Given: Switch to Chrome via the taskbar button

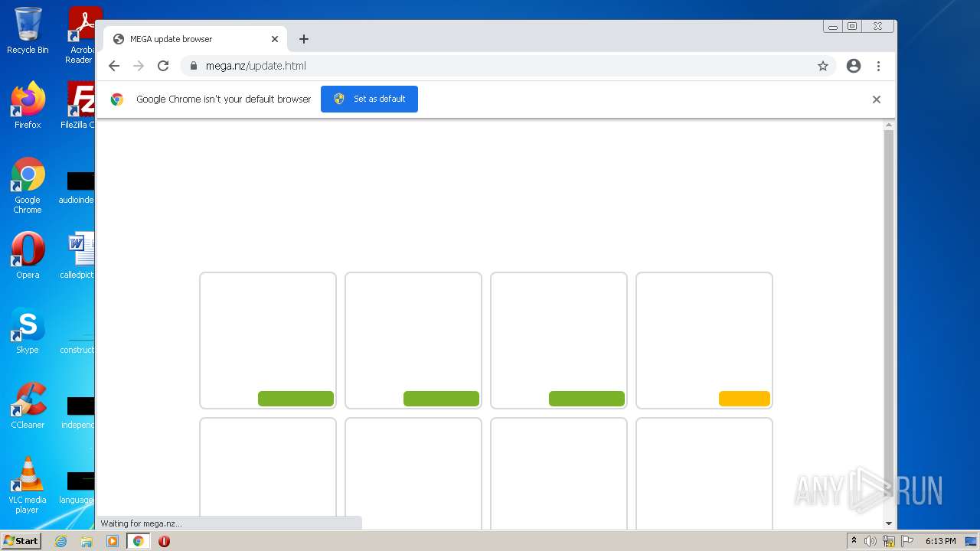Looking at the screenshot, I should (x=139, y=541).
